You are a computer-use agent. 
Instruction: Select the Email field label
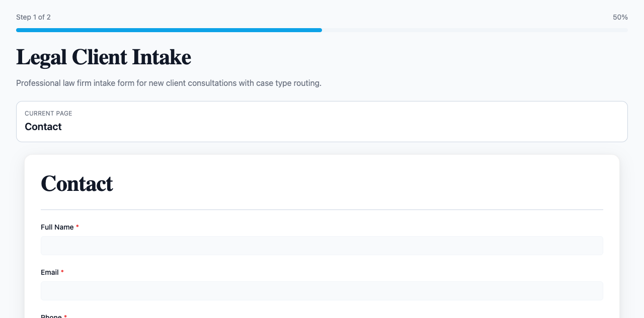50,272
